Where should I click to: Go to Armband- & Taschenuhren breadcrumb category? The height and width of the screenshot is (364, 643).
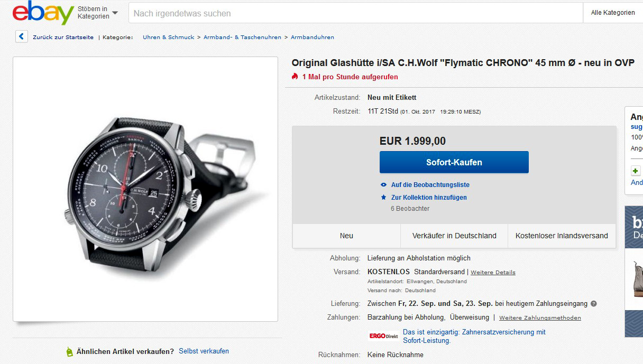click(242, 38)
